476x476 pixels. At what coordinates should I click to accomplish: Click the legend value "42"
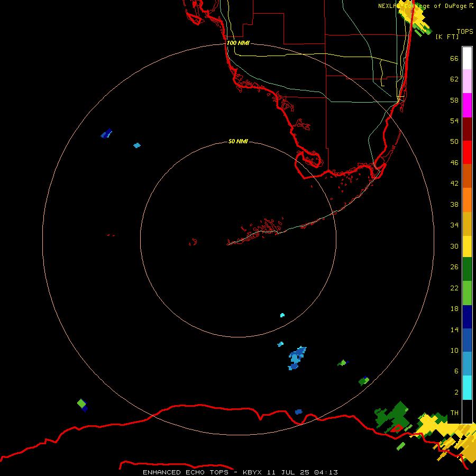454,184
